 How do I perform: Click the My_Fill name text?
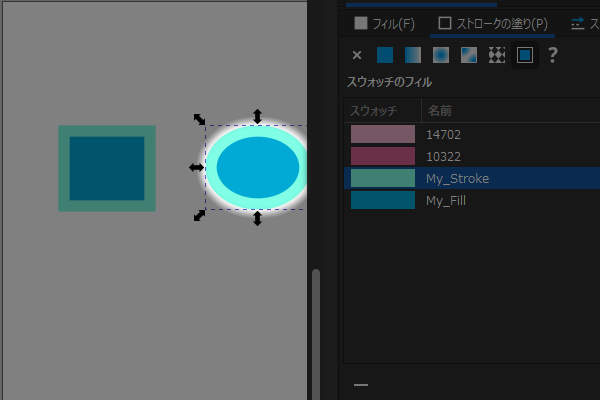pos(446,201)
